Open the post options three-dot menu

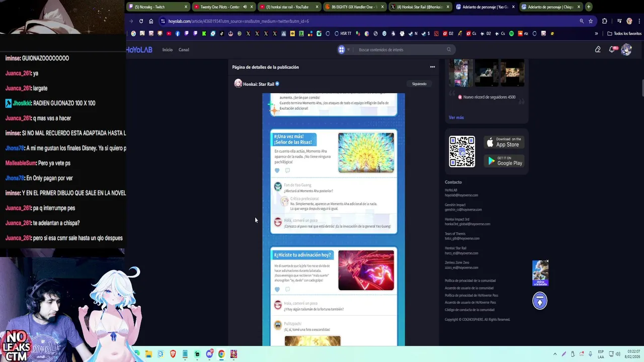coord(432,67)
